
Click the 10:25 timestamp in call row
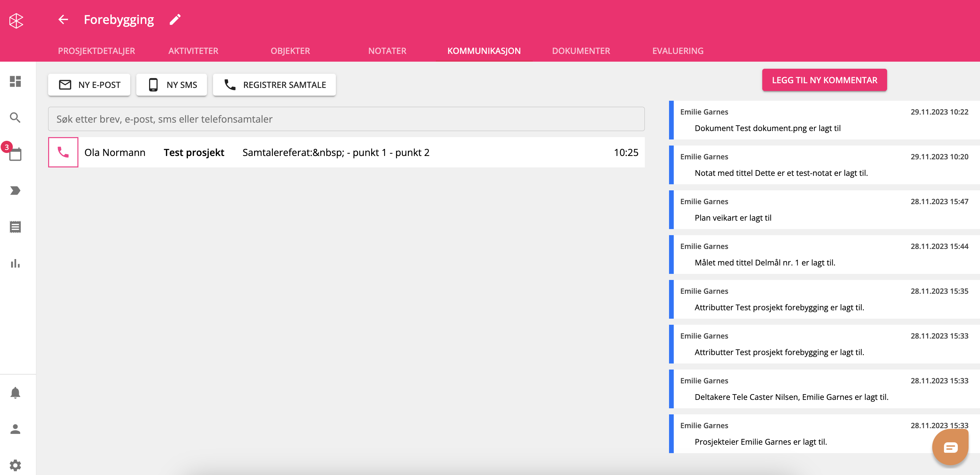click(626, 152)
